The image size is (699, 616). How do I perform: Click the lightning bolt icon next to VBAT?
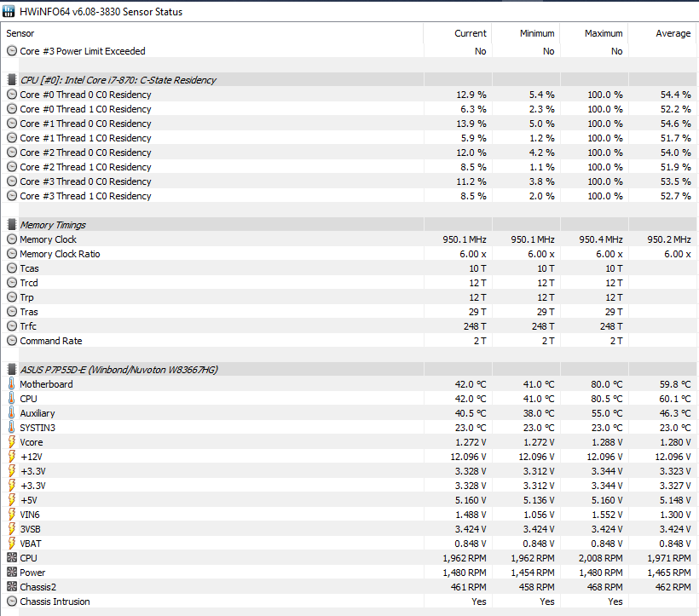[12, 544]
